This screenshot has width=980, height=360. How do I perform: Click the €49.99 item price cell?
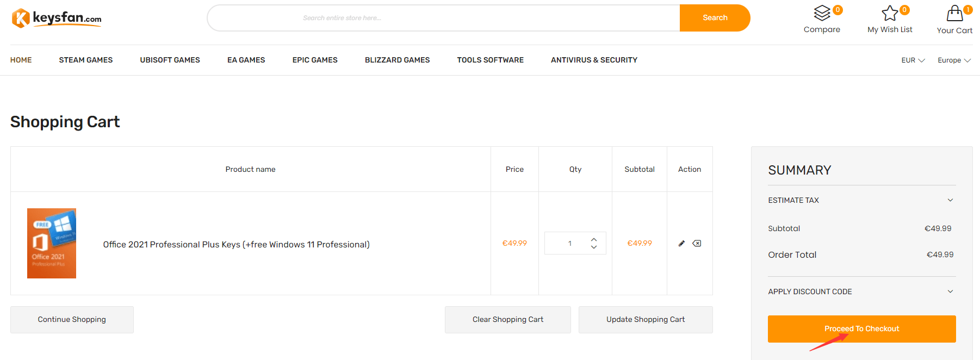514,243
